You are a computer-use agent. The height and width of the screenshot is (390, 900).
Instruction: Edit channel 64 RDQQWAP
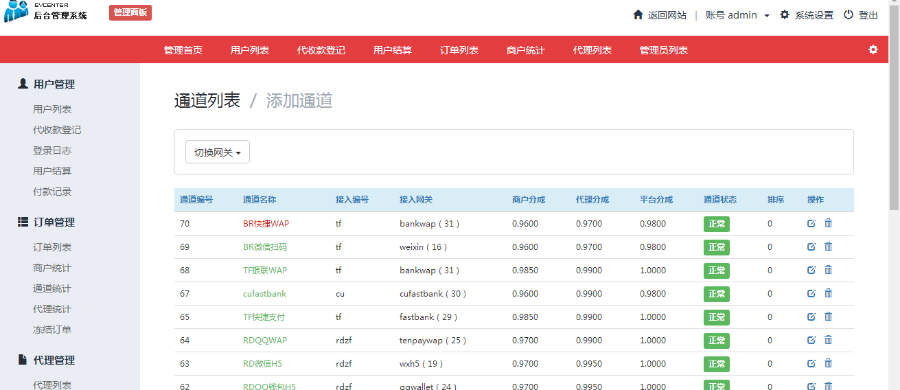(811, 340)
